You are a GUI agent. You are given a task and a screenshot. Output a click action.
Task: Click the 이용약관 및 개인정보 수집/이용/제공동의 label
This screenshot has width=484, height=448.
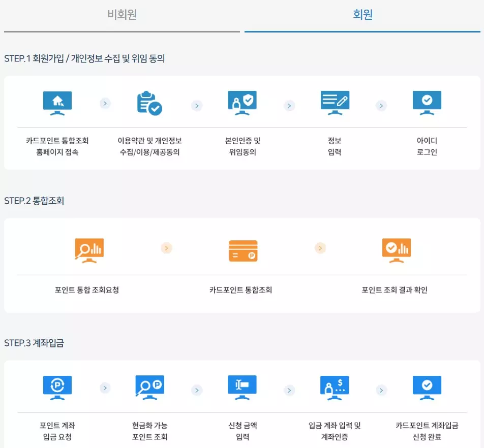coord(149,146)
